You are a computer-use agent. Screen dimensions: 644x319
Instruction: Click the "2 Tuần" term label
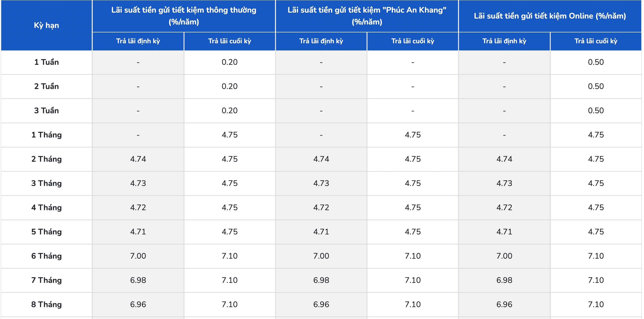tap(46, 86)
